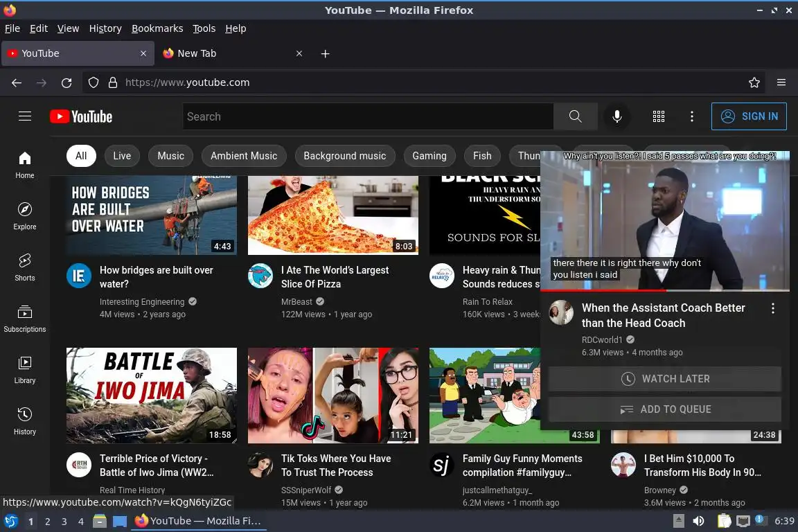798x532 pixels.
Task: Open 'How bridges are built over water?' title
Action: (x=157, y=277)
